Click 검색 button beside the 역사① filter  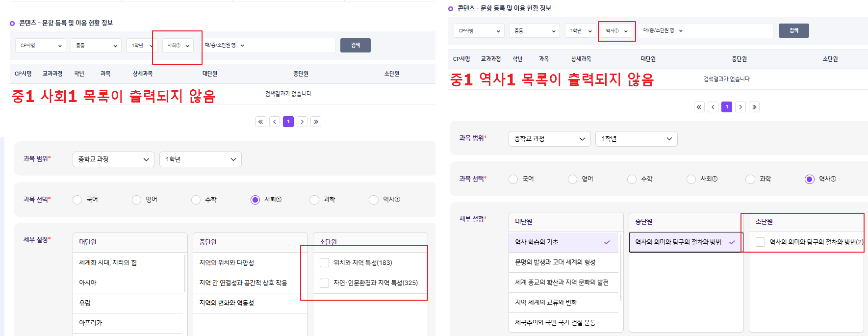pyautogui.click(x=793, y=30)
